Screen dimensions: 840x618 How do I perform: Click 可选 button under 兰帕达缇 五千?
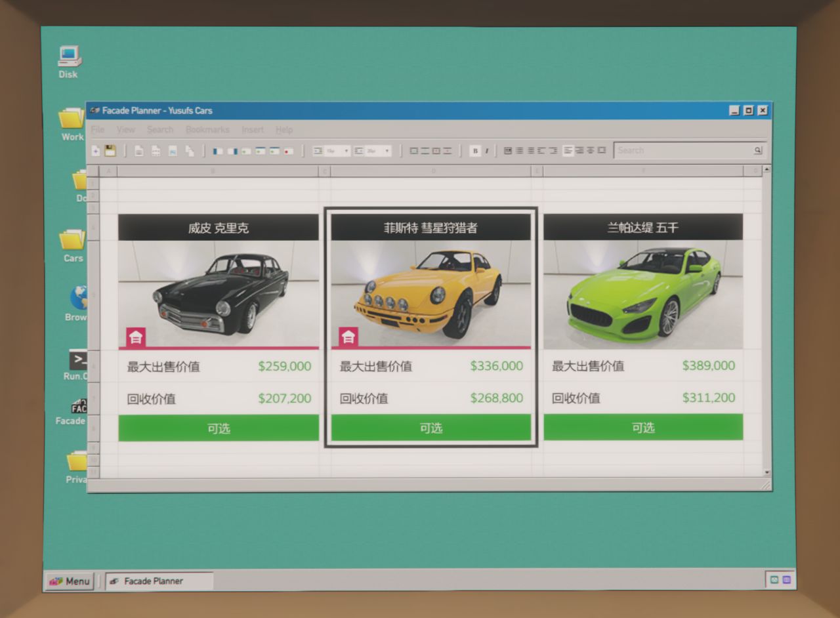[x=643, y=428]
